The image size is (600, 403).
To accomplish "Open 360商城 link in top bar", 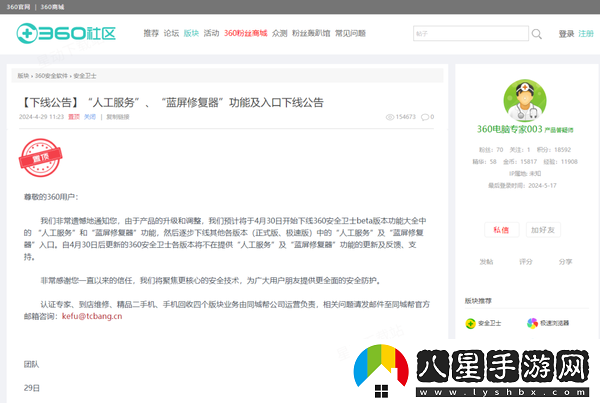I will (x=52, y=7).
